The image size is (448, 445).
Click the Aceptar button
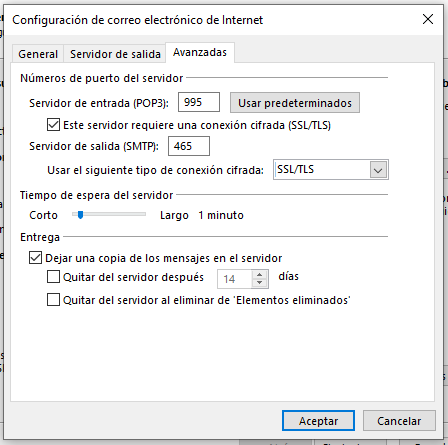318,421
